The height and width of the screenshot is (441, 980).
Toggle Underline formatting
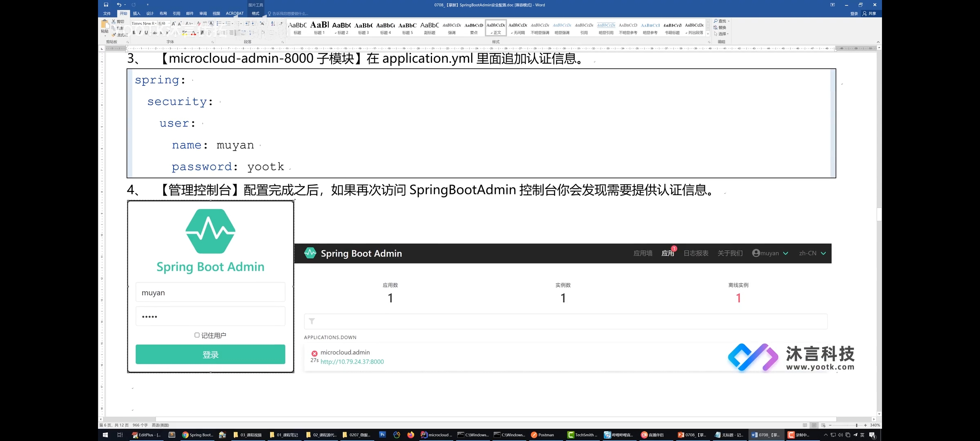point(146,33)
